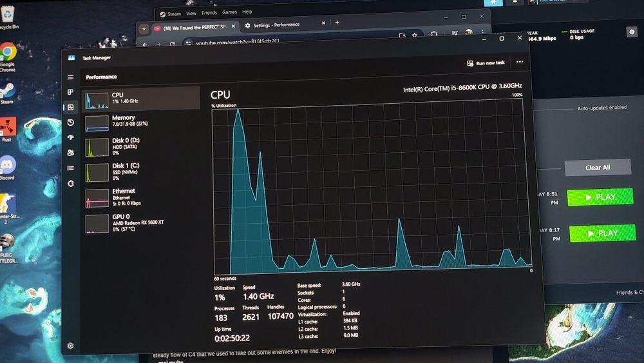
Task: Open Users page icon in Task Manager
Action: [71, 153]
